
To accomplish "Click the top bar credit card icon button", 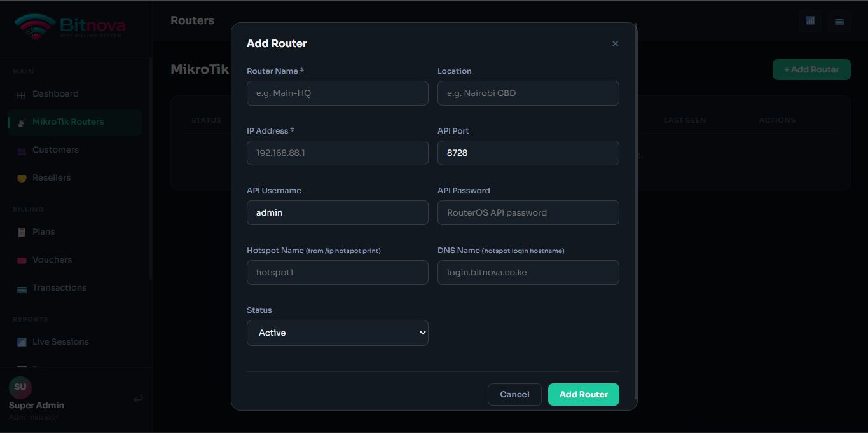I will [x=839, y=21].
